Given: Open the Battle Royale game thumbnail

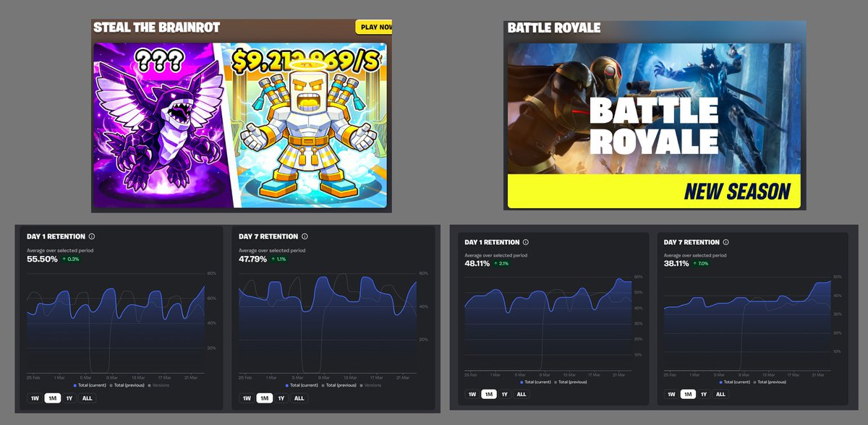Looking at the screenshot, I should (655, 126).
